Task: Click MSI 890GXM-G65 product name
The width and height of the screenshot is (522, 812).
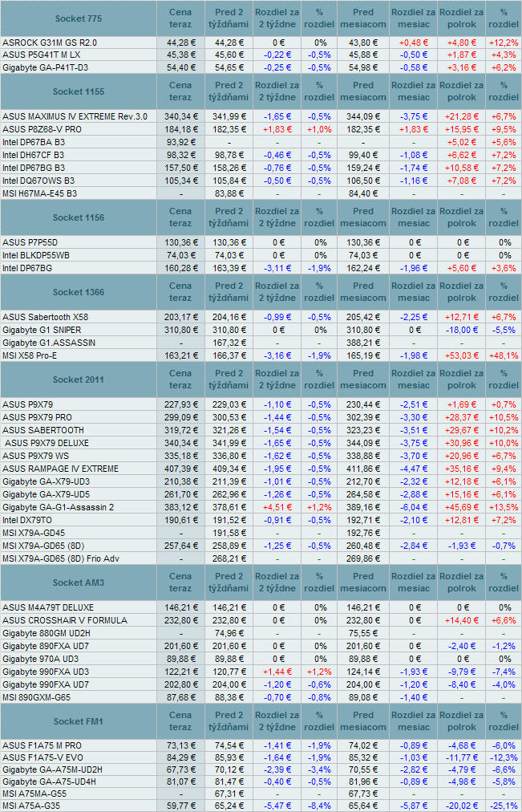Action: [36, 697]
